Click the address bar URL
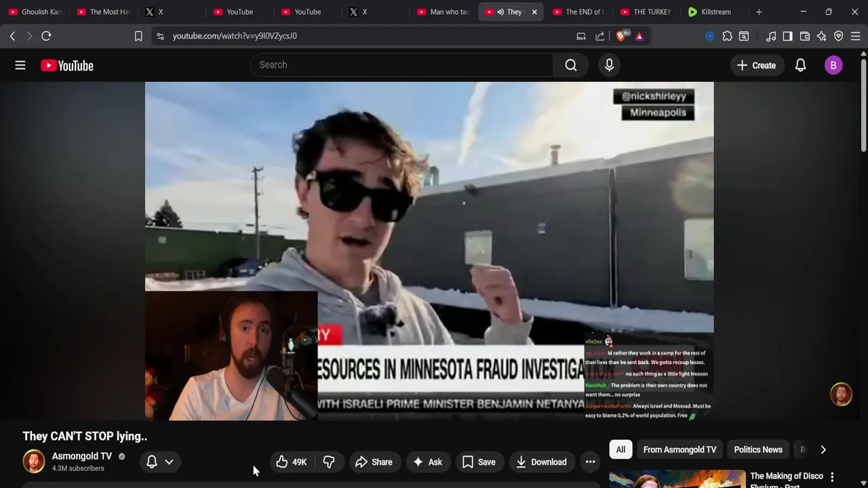This screenshot has height=488, width=868. pyautogui.click(x=235, y=36)
